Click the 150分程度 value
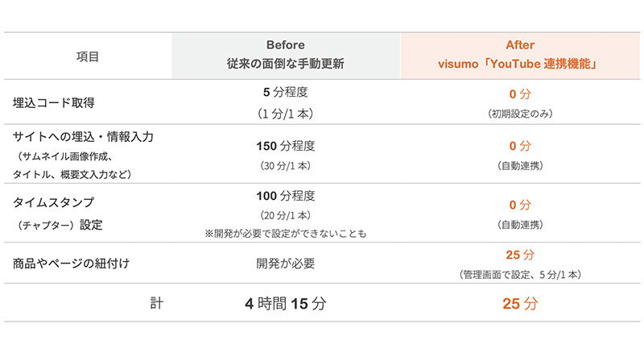Image resolution: width=644 pixels, height=353 pixels. (286, 147)
